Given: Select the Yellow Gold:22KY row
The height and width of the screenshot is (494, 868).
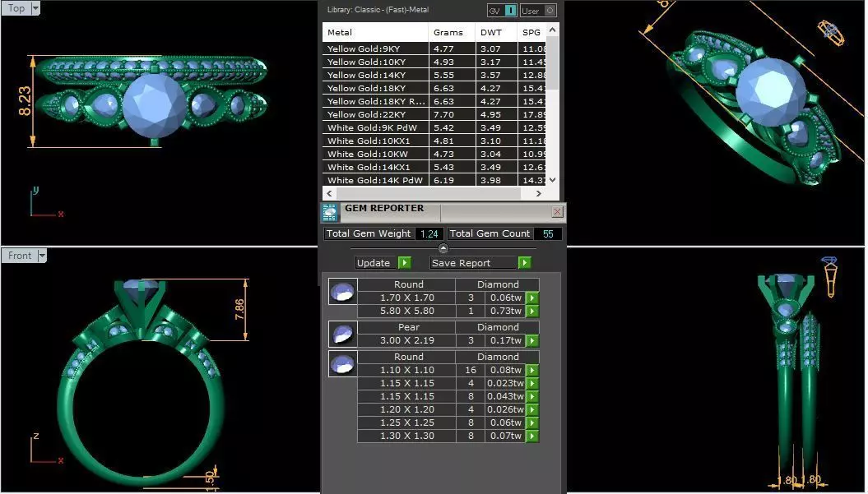Looking at the screenshot, I should [x=434, y=114].
